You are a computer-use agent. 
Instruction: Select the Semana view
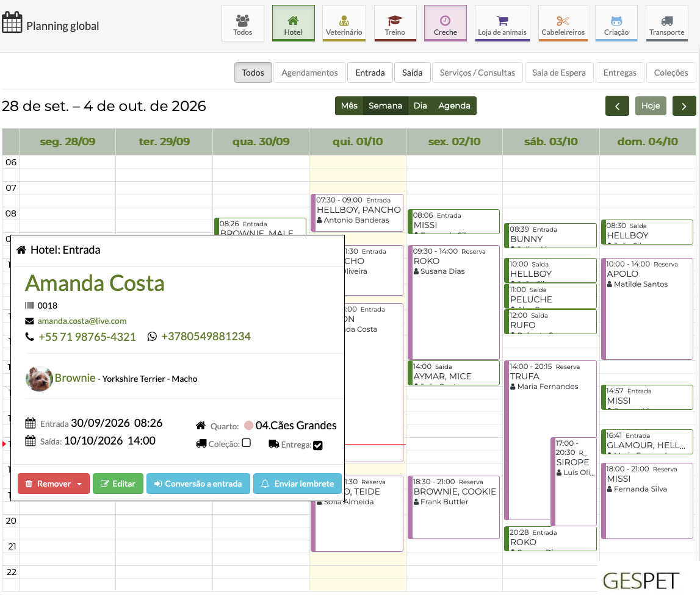[385, 105]
